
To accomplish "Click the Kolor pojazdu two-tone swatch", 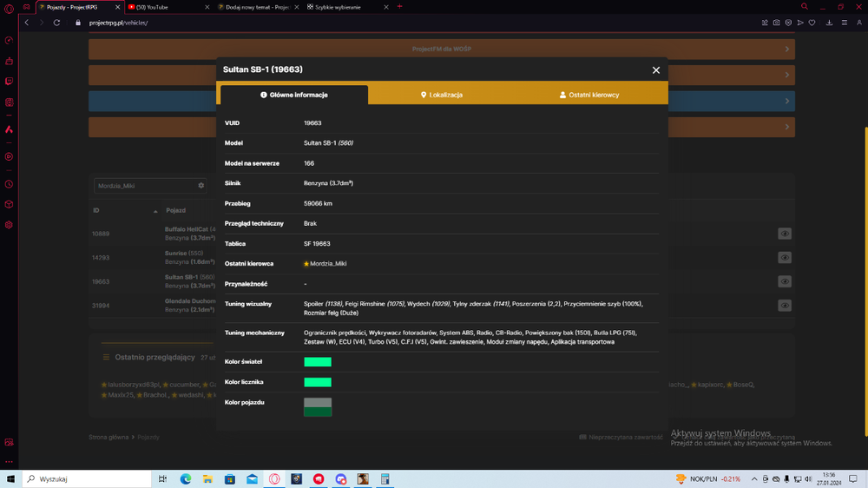I will coord(318,407).
